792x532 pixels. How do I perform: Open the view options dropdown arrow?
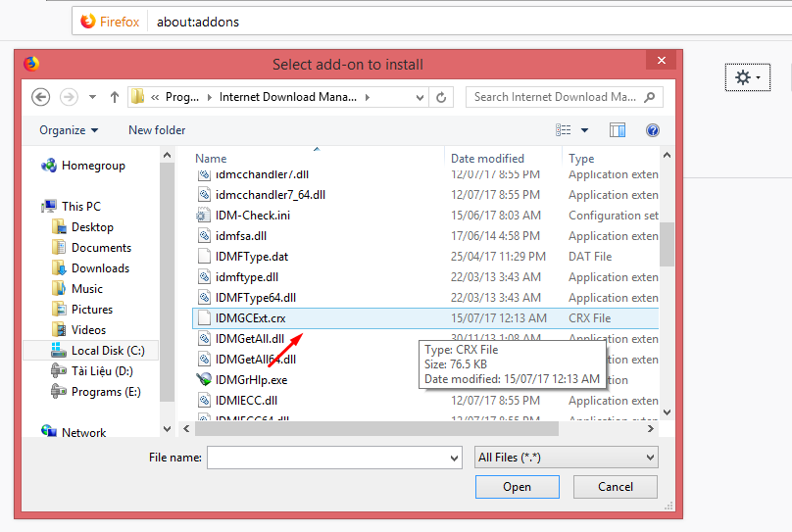tap(584, 130)
